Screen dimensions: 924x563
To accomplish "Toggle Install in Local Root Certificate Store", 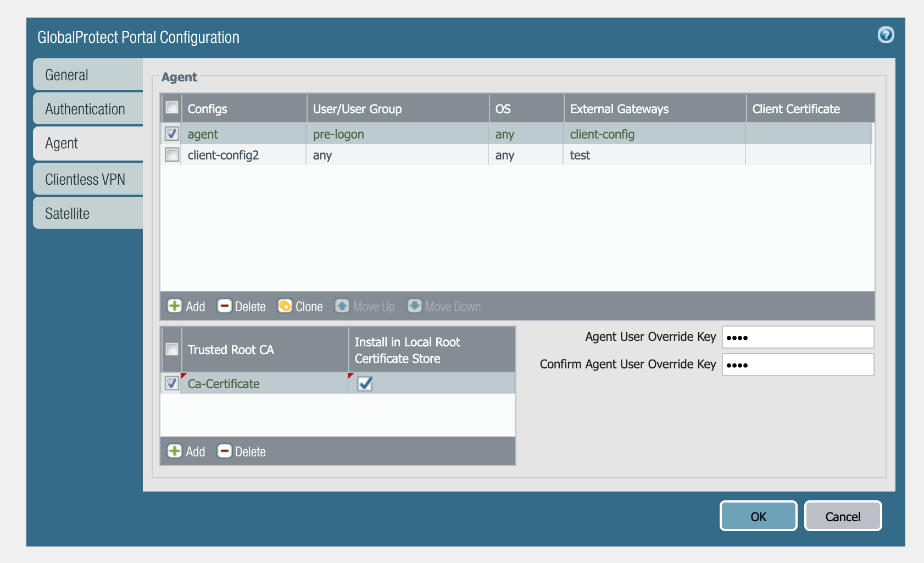I will pos(365,383).
